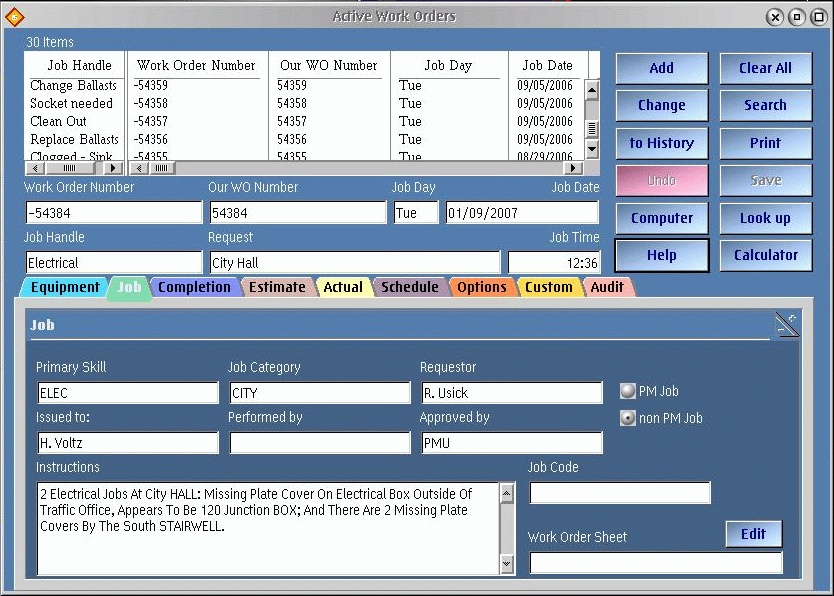Click the Job Date column header
834x596 pixels.
click(547, 65)
